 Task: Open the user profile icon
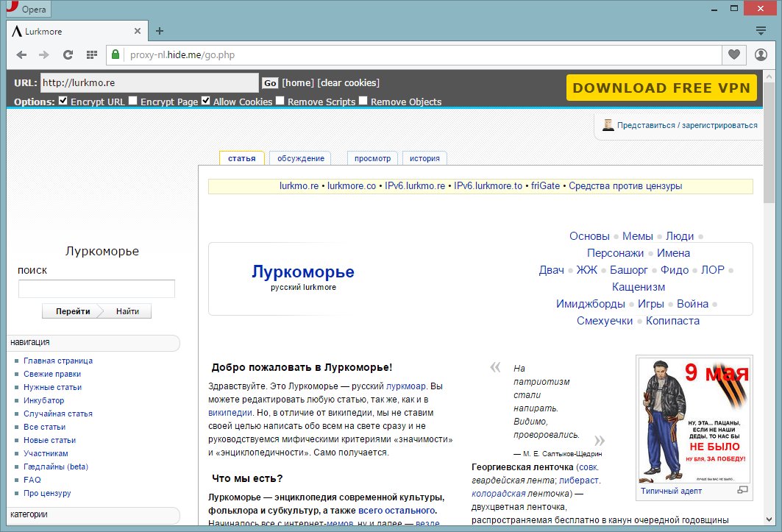(x=761, y=54)
